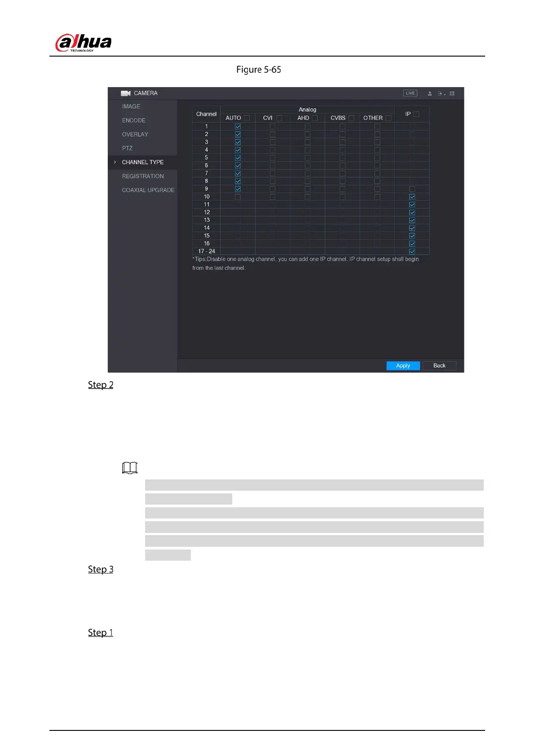Image resolution: width=535 pixels, height=756 pixels.
Task: Uncheck IP for channels 17 - 24
Action: [x=412, y=251]
